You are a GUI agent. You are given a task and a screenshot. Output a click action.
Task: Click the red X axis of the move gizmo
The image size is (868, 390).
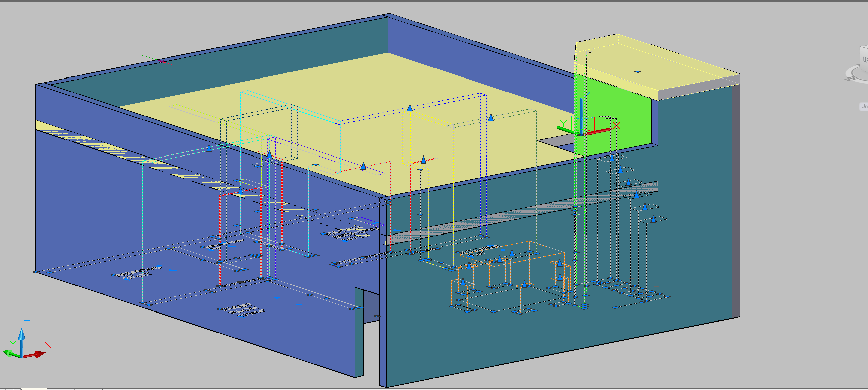coord(599,132)
